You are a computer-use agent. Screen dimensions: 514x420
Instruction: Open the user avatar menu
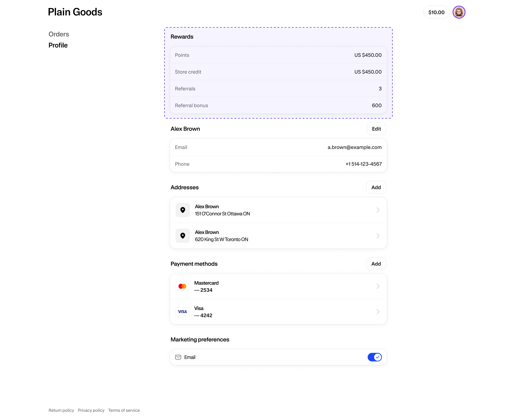pyautogui.click(x=459, y=12)
